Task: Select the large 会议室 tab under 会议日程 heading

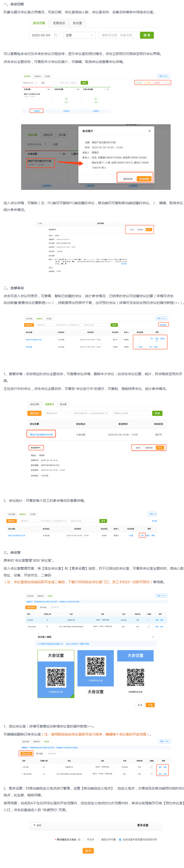Action: pyautogui.click(x=77, y=23)
